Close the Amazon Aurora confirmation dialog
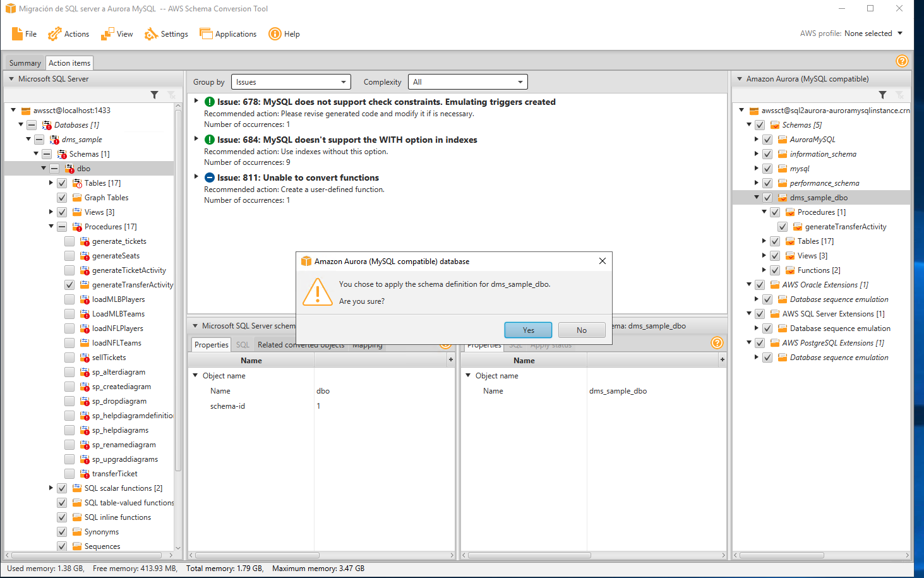Viewport: 924px width, 578px height. [603, 261]
